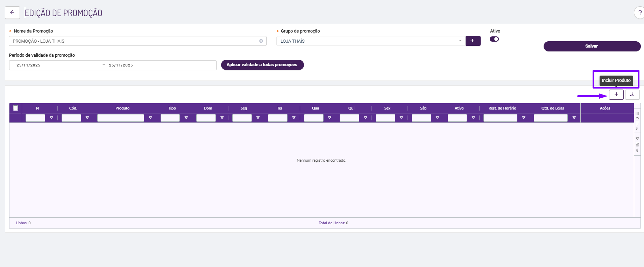Open the Rest. de Horário filter menu
Image resolution: width=644 pixels, height=267 pixels.
click(524, 118)
